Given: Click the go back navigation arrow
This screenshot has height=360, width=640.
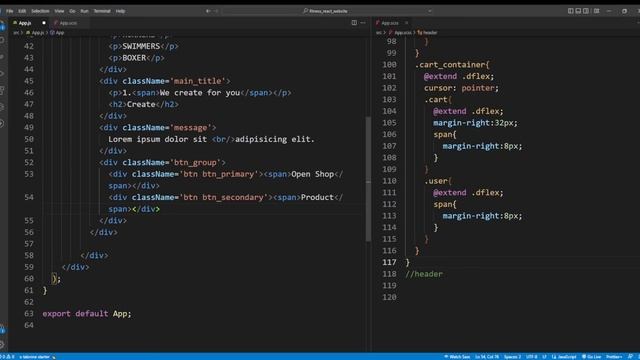Looking at the screenshot, I should tap(208, 11).
